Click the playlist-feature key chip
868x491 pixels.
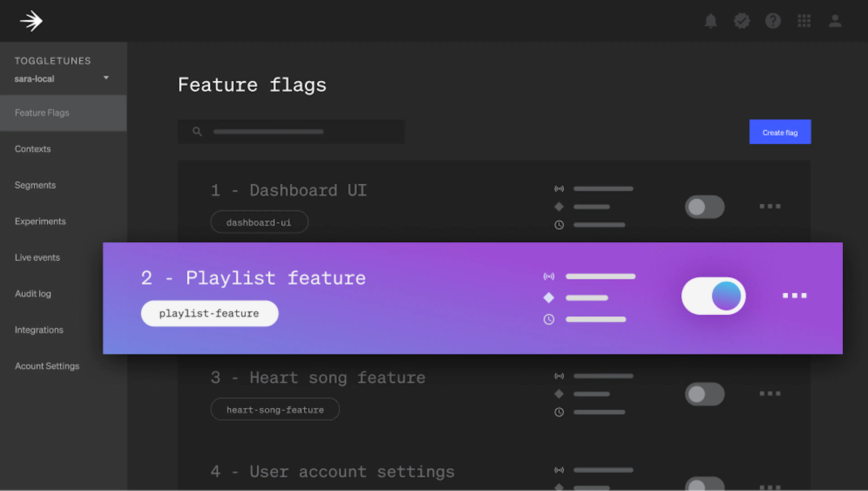click(209, 313)
